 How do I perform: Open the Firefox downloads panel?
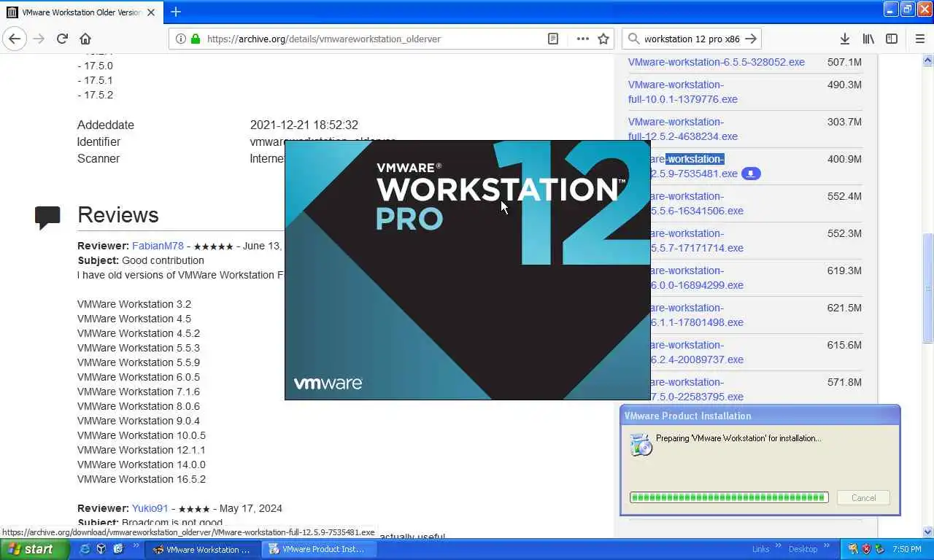(x=844, y=39)
